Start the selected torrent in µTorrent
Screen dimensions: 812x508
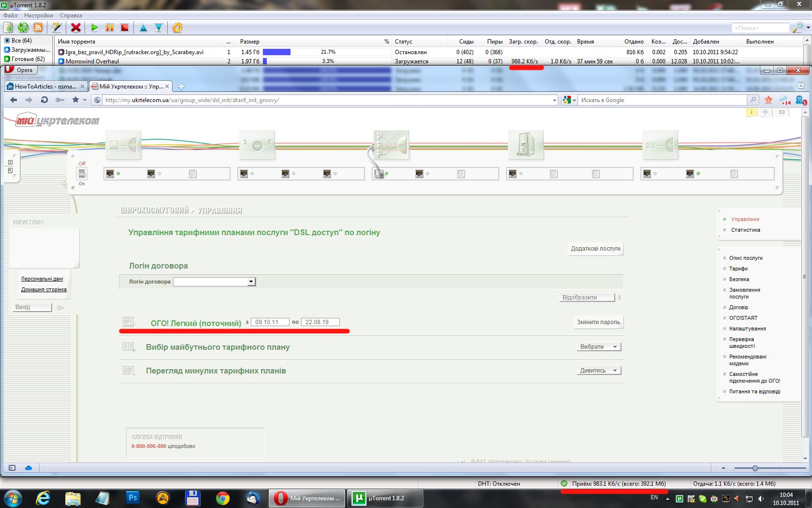(x=95, y=28)
